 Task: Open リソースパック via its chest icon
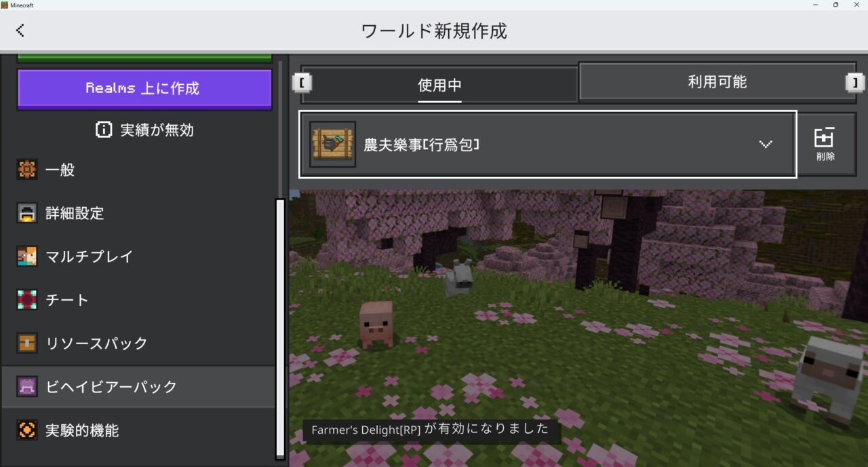(x=26, y=343)
